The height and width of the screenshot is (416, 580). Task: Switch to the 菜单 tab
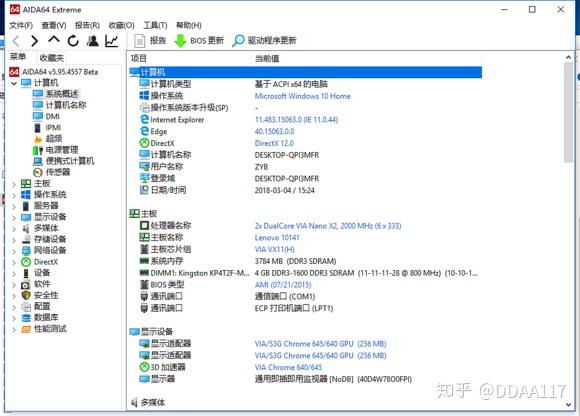click(x=18, y=57)
